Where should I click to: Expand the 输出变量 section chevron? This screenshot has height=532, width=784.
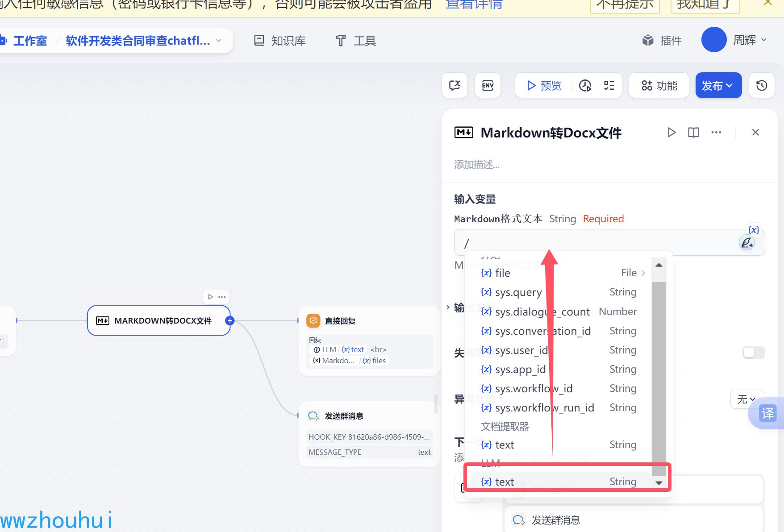[448, 307]
